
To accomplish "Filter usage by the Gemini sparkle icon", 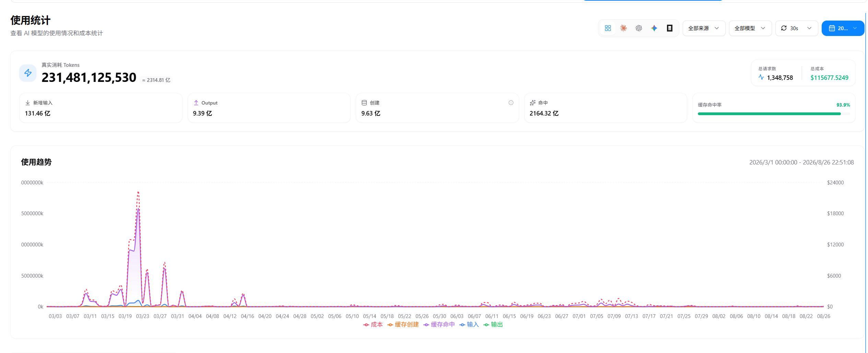I will tap(654, 28).
